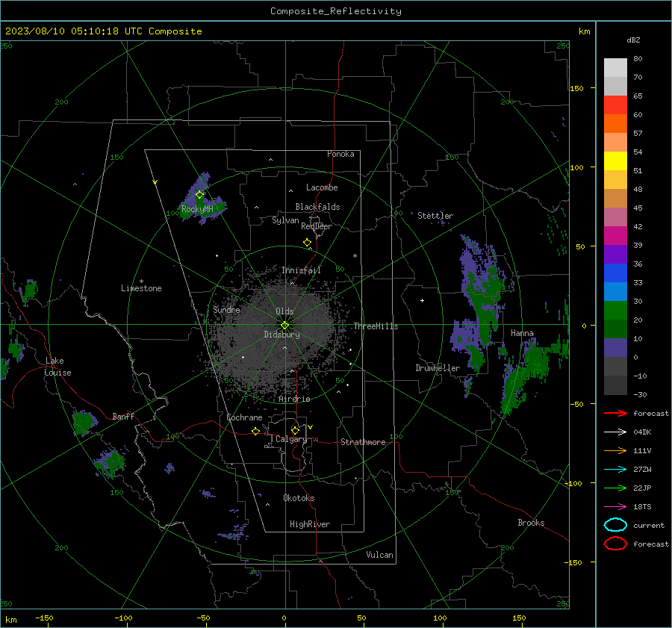Click the Airdrie city label
This screenshot has height=628, width=672.
pyautogui.click(x=294, y=399)
